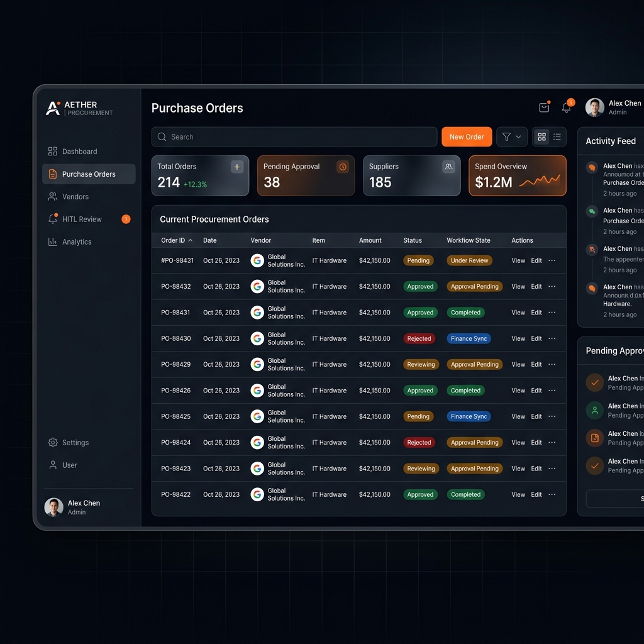
Task: Click the Vendor column header
Action: pyautogui.click(x=261, y=240)
